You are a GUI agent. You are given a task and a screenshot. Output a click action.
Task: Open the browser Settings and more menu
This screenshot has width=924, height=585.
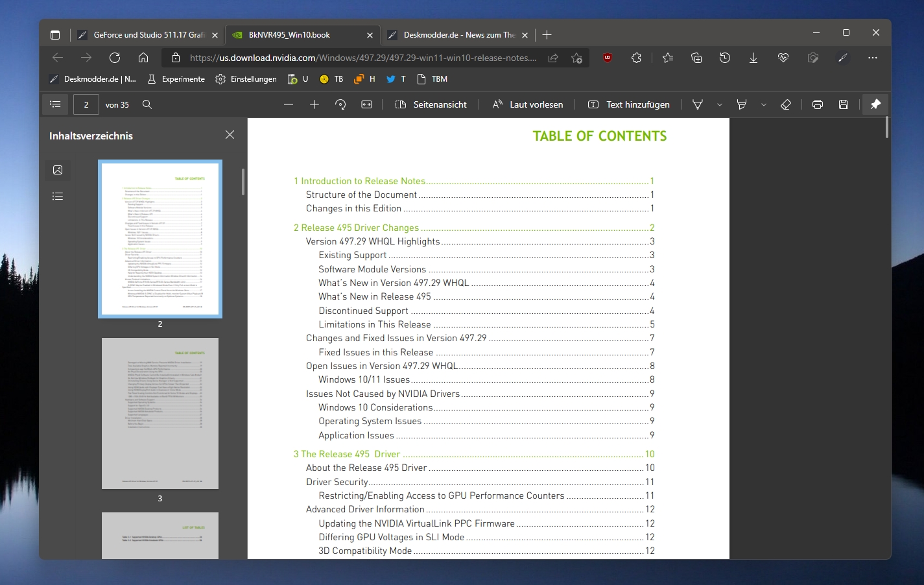point(873,58)
